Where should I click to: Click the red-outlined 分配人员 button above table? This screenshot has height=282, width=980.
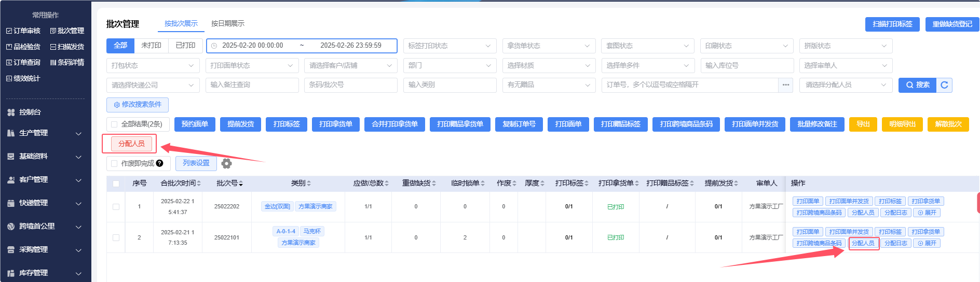(x=132, y=144)
